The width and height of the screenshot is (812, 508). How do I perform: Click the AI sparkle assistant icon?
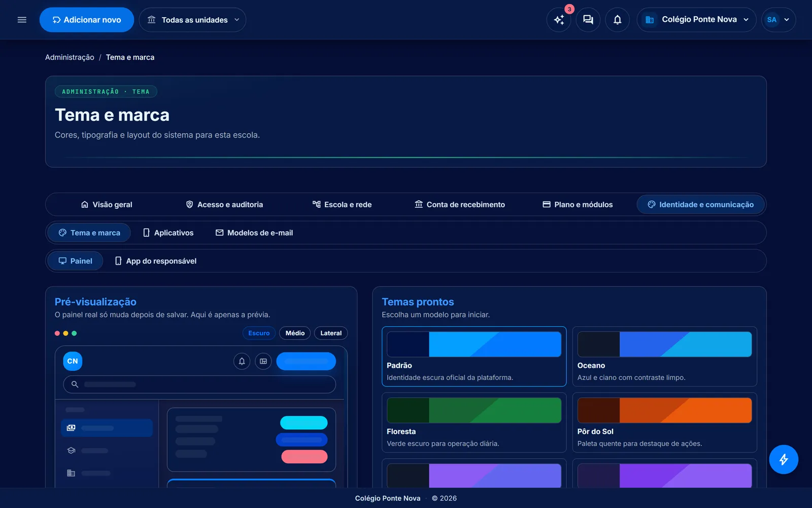pos(559,20)
